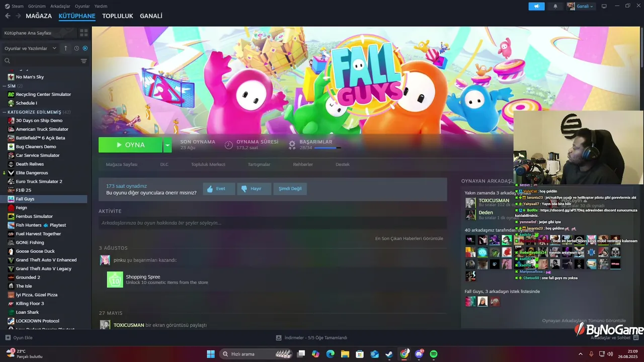Viewport: 644px width, 362px height.
Task: Open GANALİ profile tab
Action: pyautogui.click(x=151, y=16)
